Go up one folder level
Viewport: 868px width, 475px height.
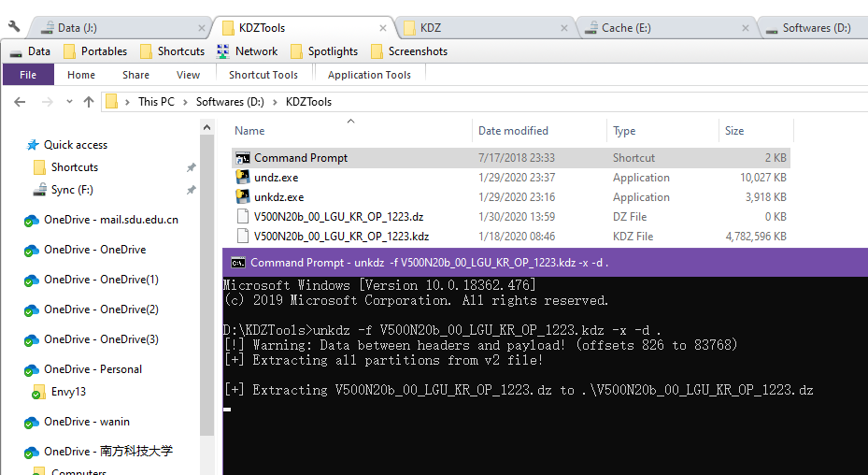point(89,102)
